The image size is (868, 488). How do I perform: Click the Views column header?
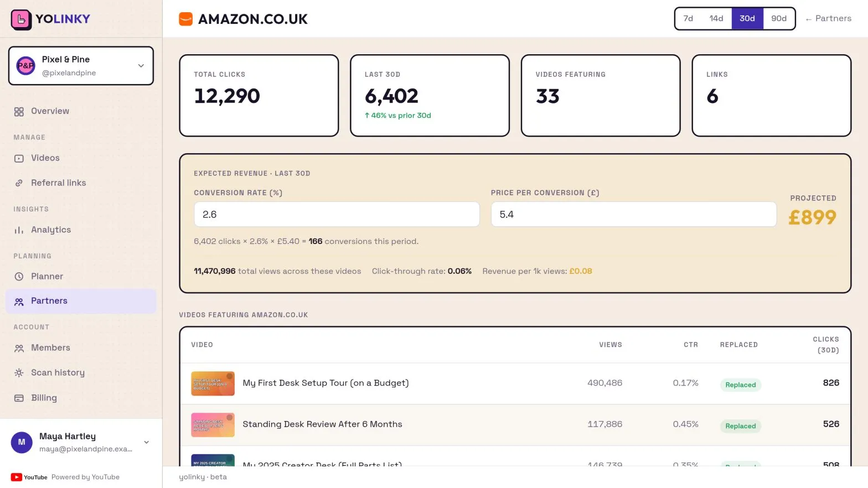pos(611,345)
